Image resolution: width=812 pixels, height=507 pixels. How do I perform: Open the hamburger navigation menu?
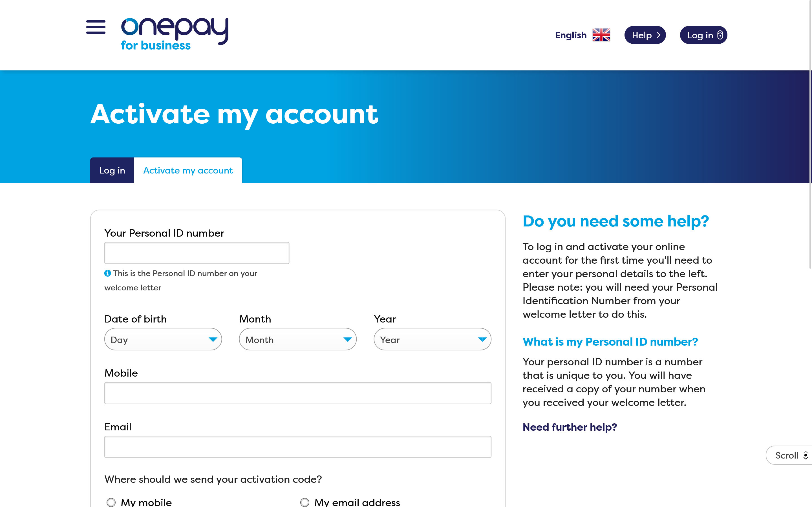tap(96, 27)
